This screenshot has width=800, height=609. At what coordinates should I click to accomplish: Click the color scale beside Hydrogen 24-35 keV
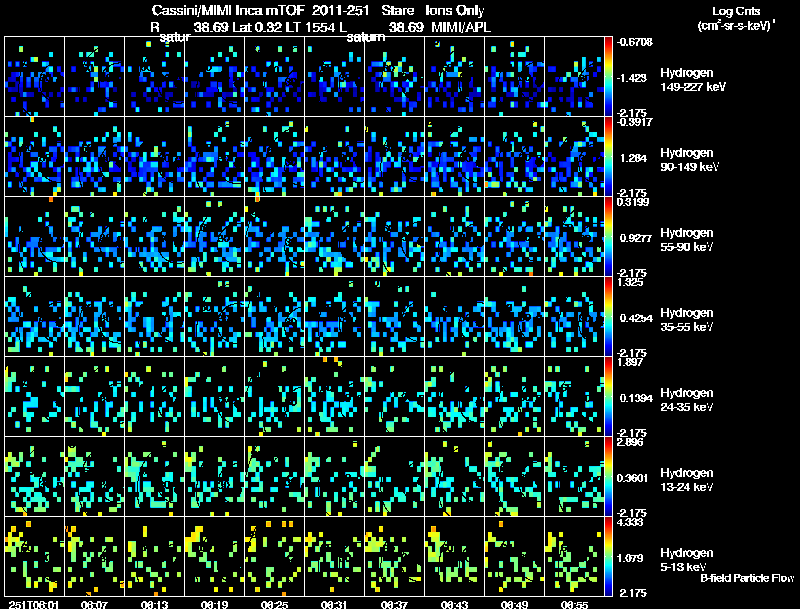(x=608, y=396)
